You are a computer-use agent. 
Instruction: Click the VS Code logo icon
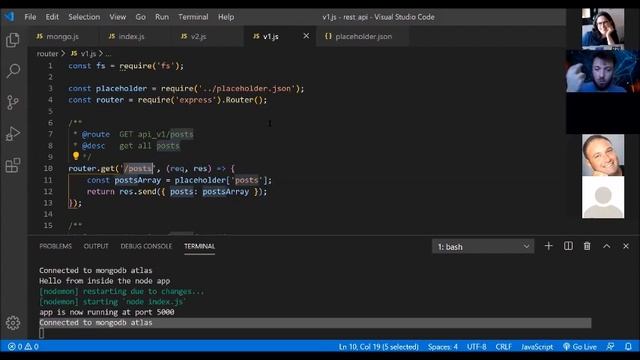pyautogui.click(x=9, y=16)
